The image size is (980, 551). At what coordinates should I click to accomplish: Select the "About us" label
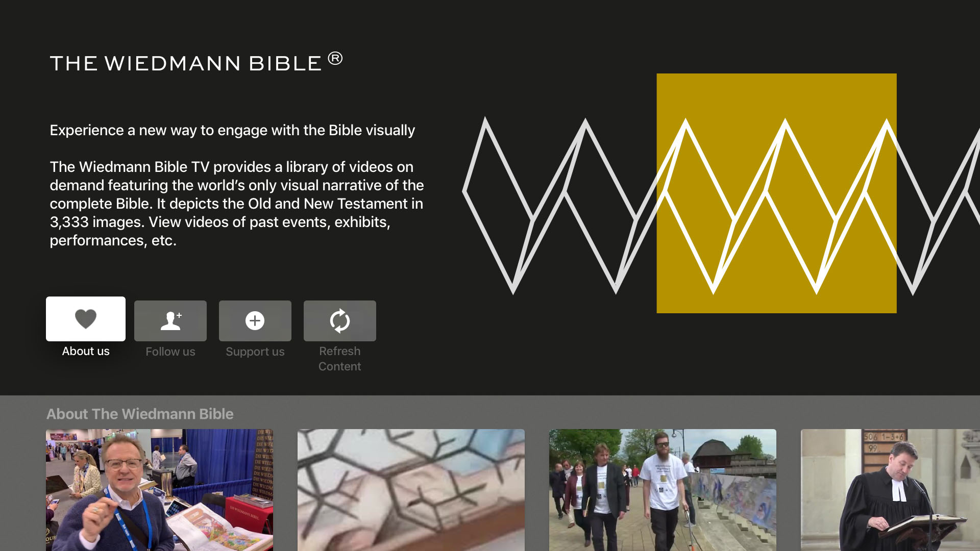tap(86, 351)
